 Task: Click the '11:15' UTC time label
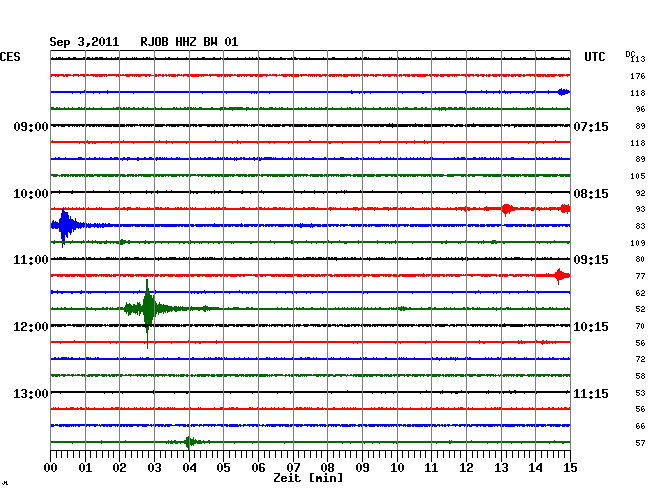coord(591,393)
